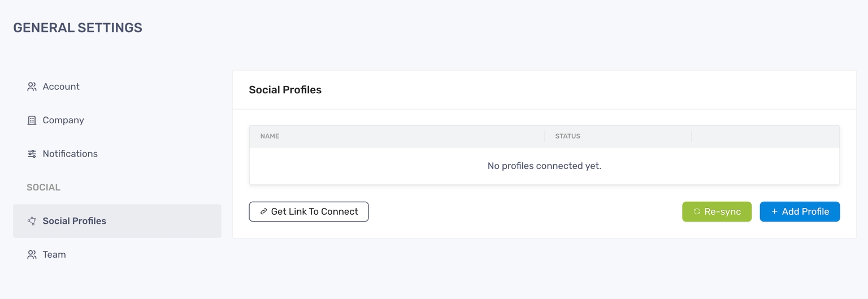868x299 pixels.
Task: Click the Account people icon in sidebar
Action: coord(32,86)
